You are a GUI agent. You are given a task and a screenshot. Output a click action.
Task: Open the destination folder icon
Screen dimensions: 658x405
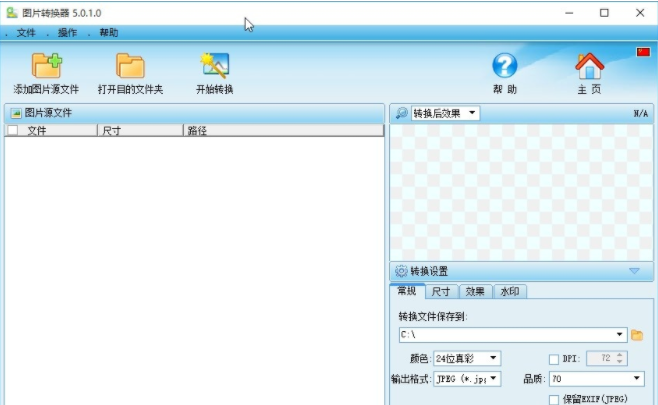(130, 66)
